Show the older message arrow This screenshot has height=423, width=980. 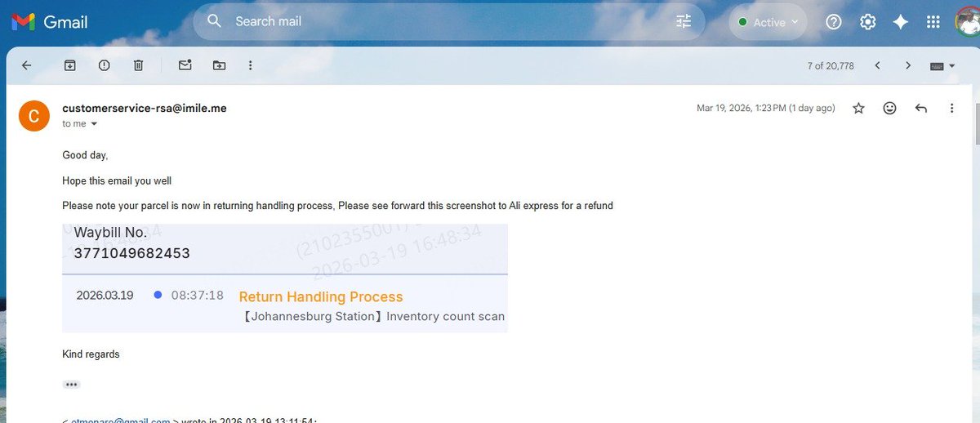pyautogui.click(x=907, y=65)
